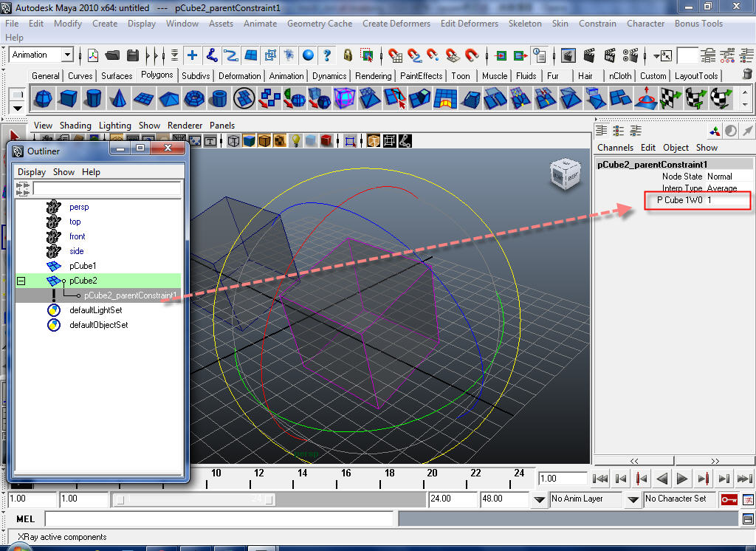Open animation preferences icon beside auto key

coord(749,499)
